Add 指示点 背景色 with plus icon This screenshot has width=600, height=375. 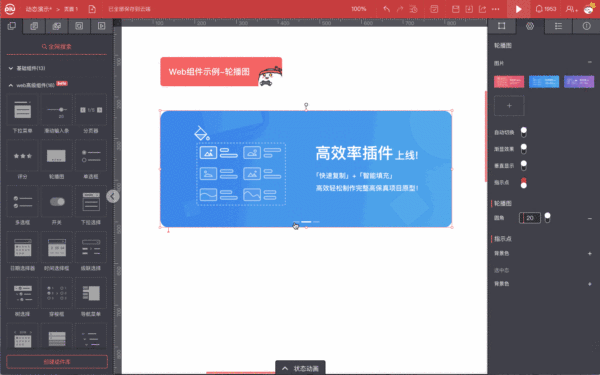(590, 253)
